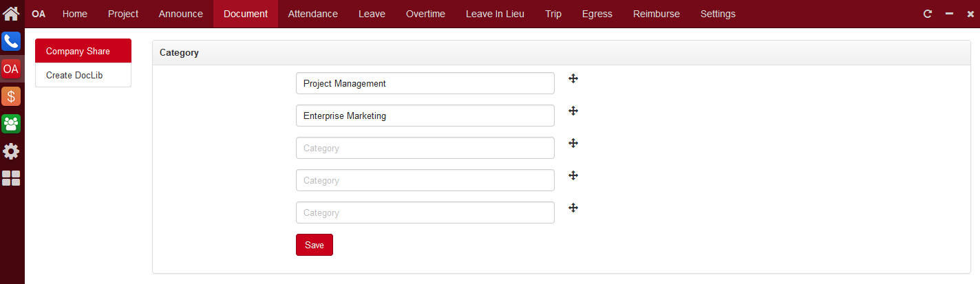Click move handle beside last empty category
This screenshot has width=980, height=284.
pos(573,208)
